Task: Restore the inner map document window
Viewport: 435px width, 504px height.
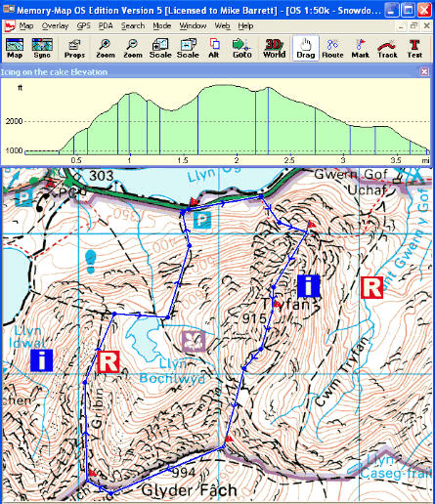Action: [413, 25]
